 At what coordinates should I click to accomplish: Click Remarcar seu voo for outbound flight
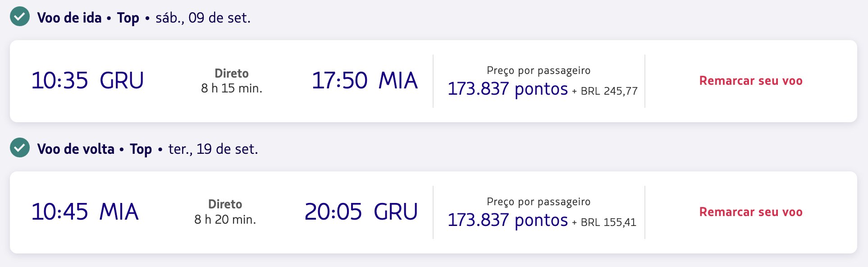coord(751,81)
